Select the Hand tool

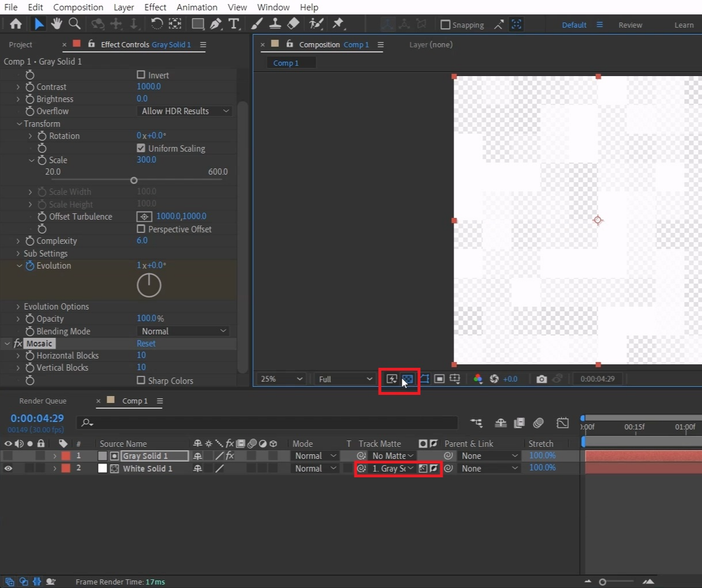click(56, 24)
